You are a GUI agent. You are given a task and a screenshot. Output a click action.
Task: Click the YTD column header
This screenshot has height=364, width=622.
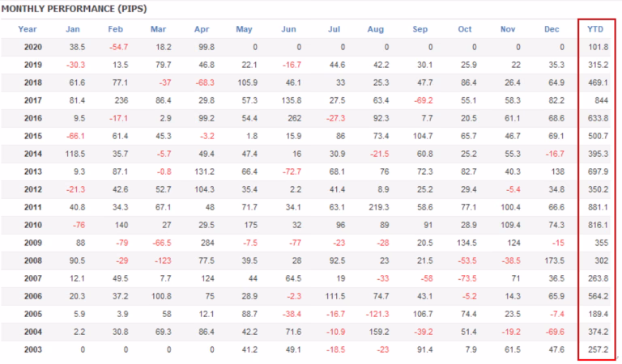click(x=596, y=30)
